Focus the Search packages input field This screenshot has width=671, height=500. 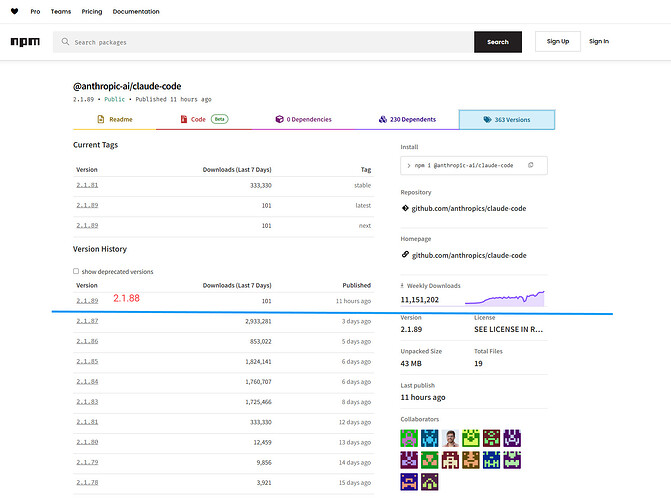tap(263, 42)
